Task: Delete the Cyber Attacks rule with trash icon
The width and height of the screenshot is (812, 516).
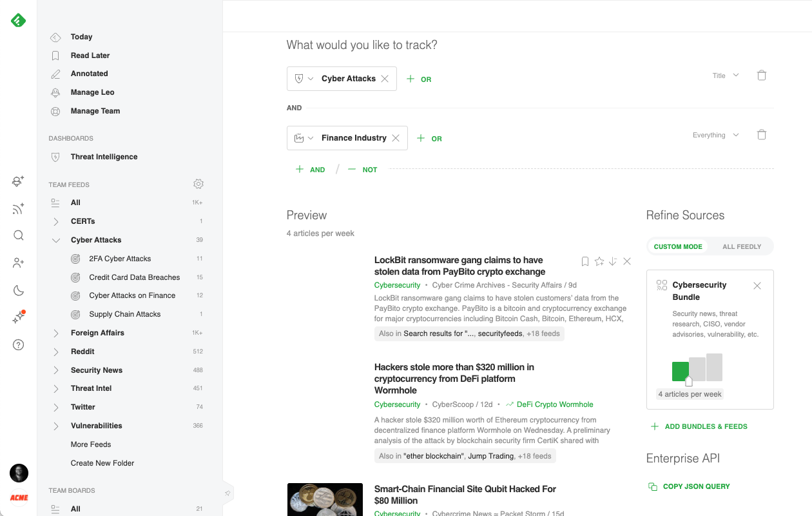Action: click(x=761, y=75)
